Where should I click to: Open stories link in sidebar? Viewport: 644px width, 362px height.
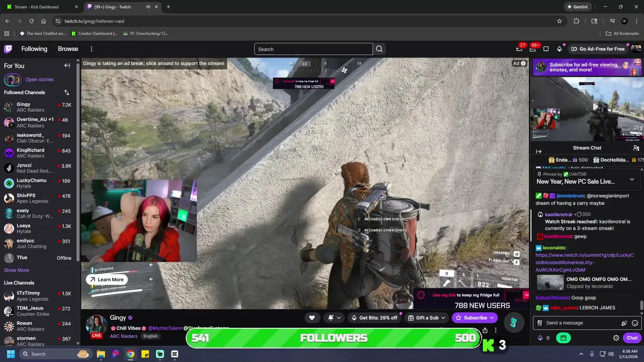[39, 79]
